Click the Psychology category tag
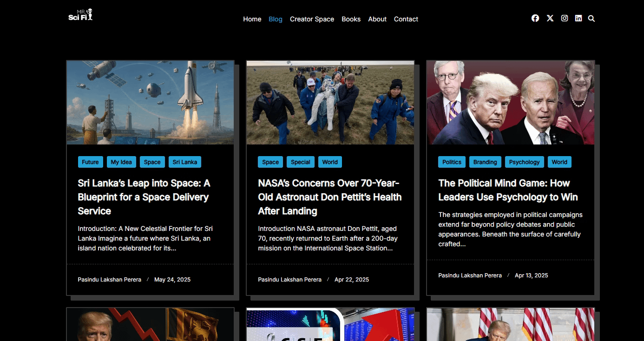This screenshot has width=644, height=341. coord(524,162)
